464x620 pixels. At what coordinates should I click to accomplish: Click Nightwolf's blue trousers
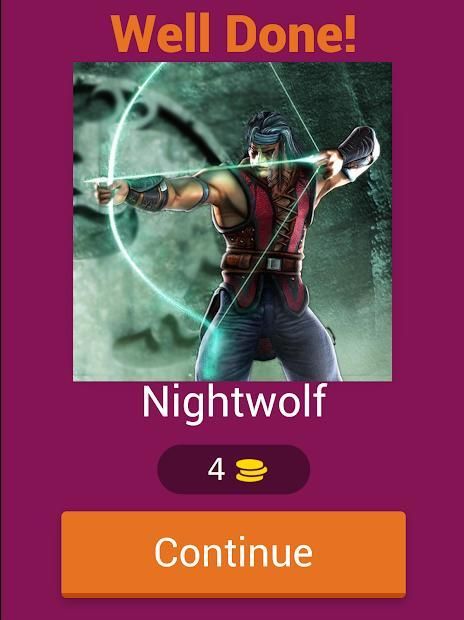point(269,340)
